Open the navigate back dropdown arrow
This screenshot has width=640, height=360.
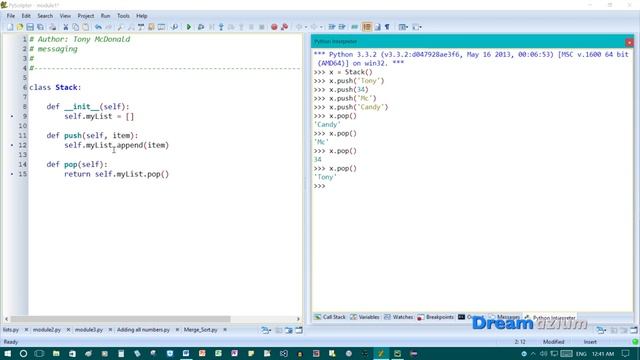(x=306, y=27)
